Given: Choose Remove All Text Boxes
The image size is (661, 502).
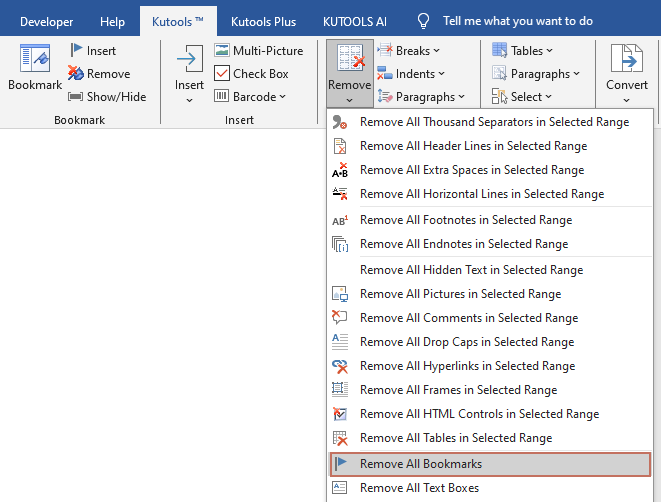Looking at the screenshot, I should click(x=490, y=488).
